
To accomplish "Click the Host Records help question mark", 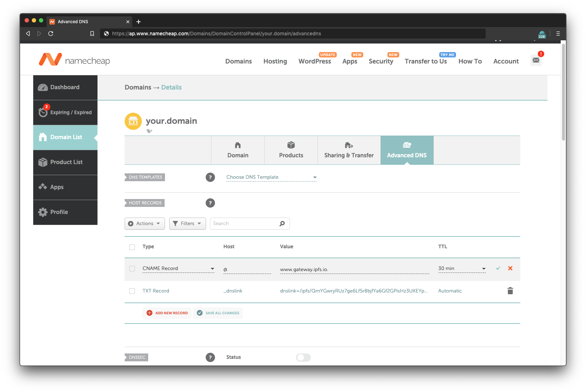I will pyautogui.click(x=210, y=203).
